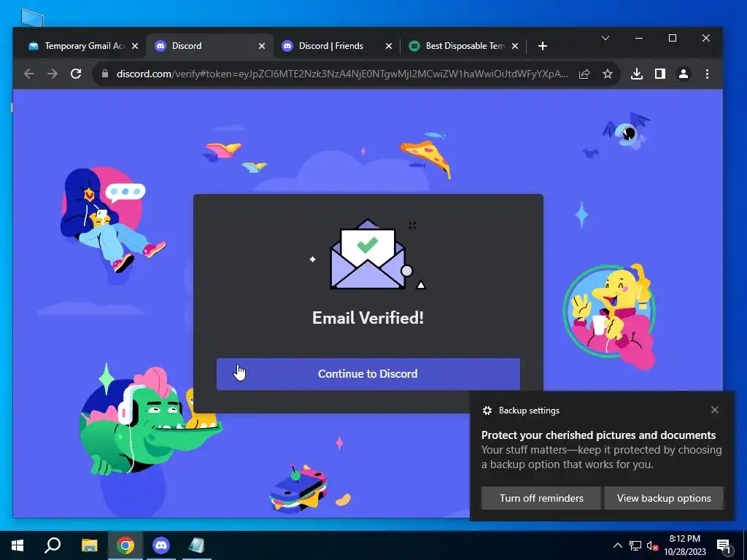Open Chrome downloads
The height and width of the screenshot is (560, 747).
(x=636, y=74)
